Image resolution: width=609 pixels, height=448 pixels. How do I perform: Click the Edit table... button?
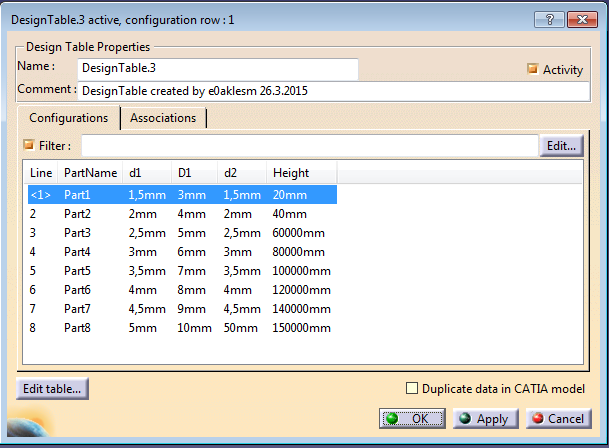(x=52, y=389)
